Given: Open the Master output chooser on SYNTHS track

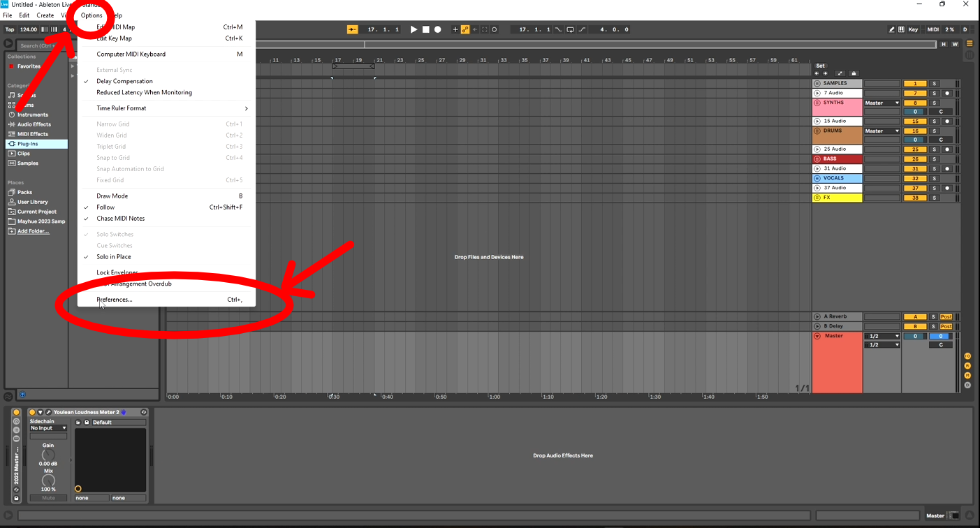Looking at the screenshot, I should 882,103.
